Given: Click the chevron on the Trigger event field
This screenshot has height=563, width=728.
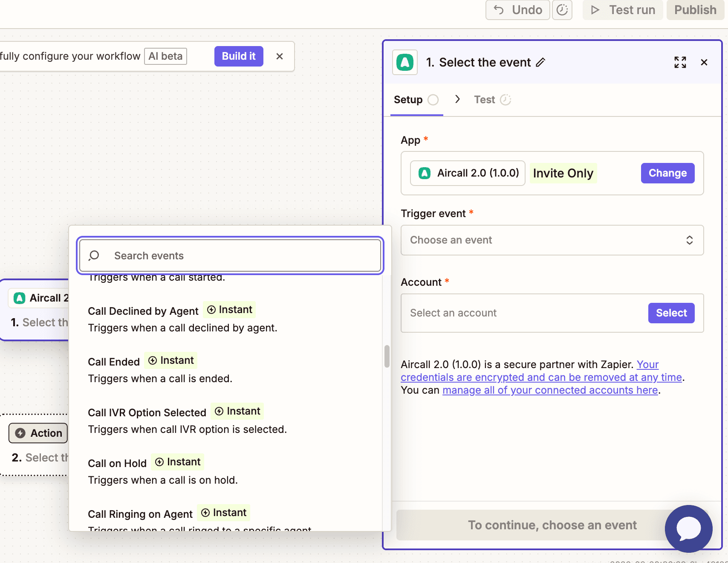Looking at the screenshot, I should pyautogui.click(x=690, y=240).
